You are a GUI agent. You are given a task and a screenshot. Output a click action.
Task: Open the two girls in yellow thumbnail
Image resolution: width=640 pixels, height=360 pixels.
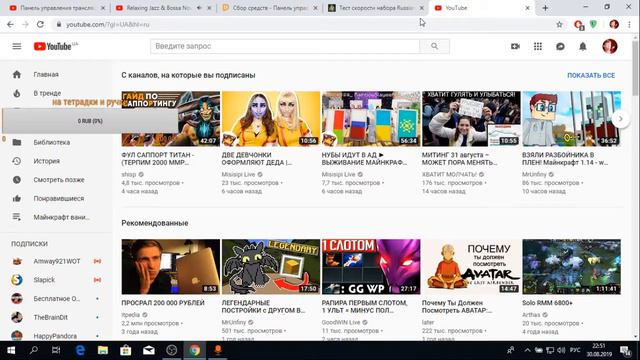pyautogui.click(x=271, y=119)
